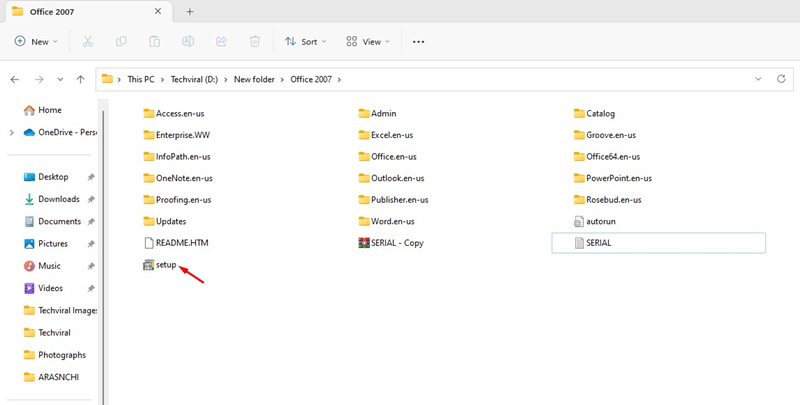This screenshot has height=405, width=800.
Task: Click the Cut scissors icon
Action: coord(88,42)
